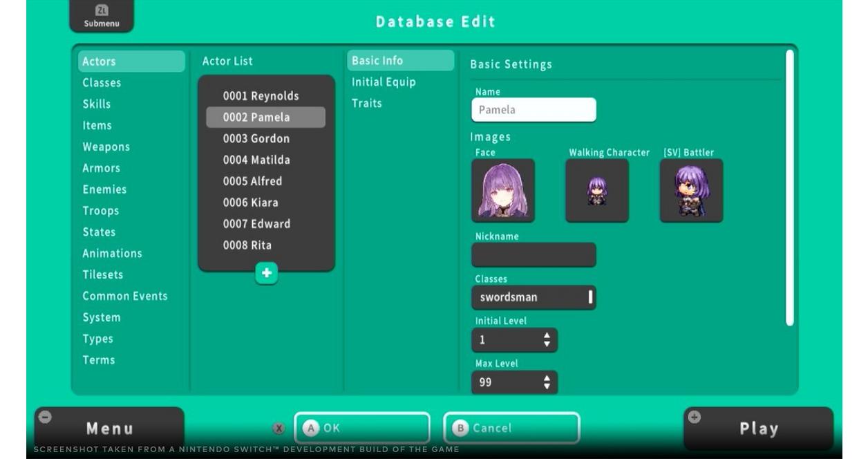Open the Classes swordsman dropdown

coord(534,297)
